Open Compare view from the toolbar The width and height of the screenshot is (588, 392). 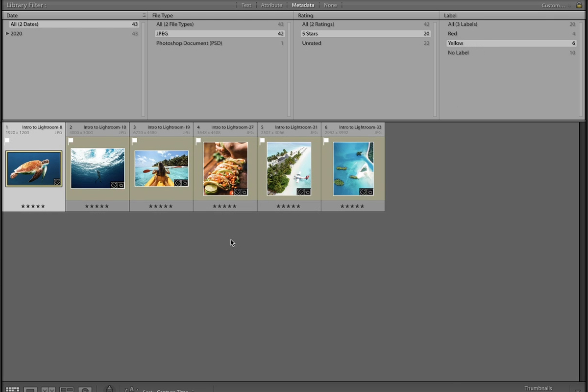coord(48,389)
